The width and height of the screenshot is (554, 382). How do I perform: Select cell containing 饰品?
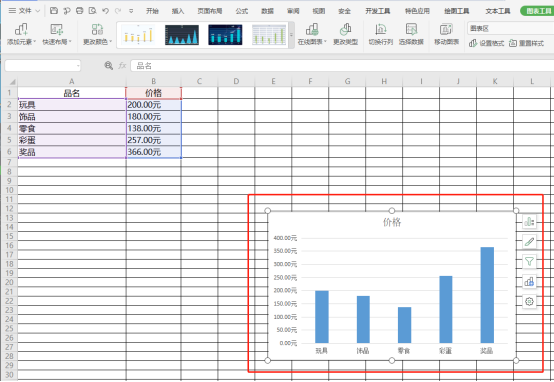coord(71,117)
